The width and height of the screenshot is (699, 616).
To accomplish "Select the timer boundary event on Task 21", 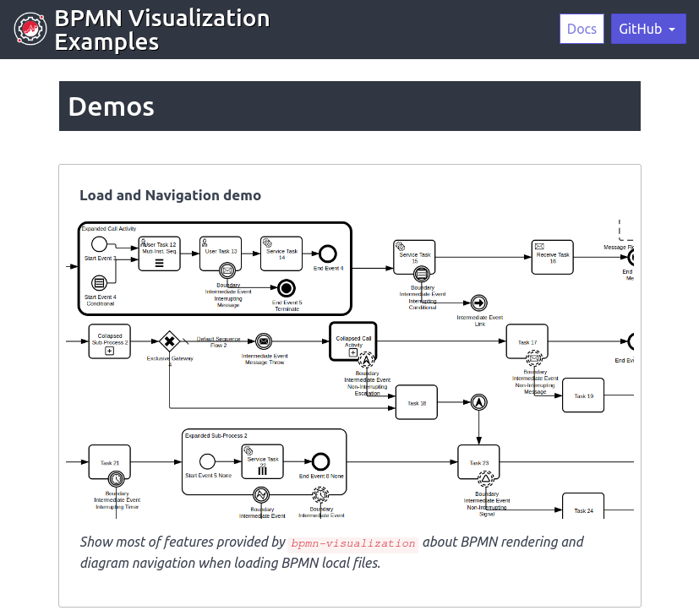I will pos(117,479).
